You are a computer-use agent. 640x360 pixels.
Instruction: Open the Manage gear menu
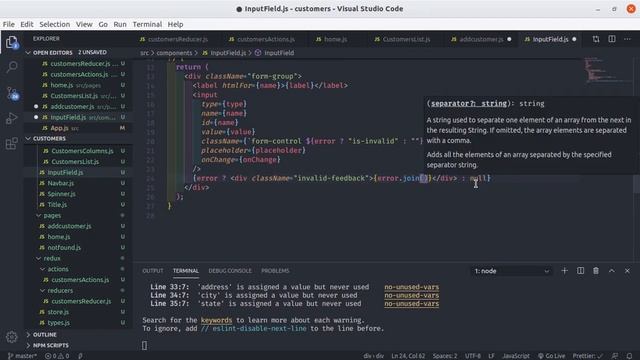tap(11, 337)
